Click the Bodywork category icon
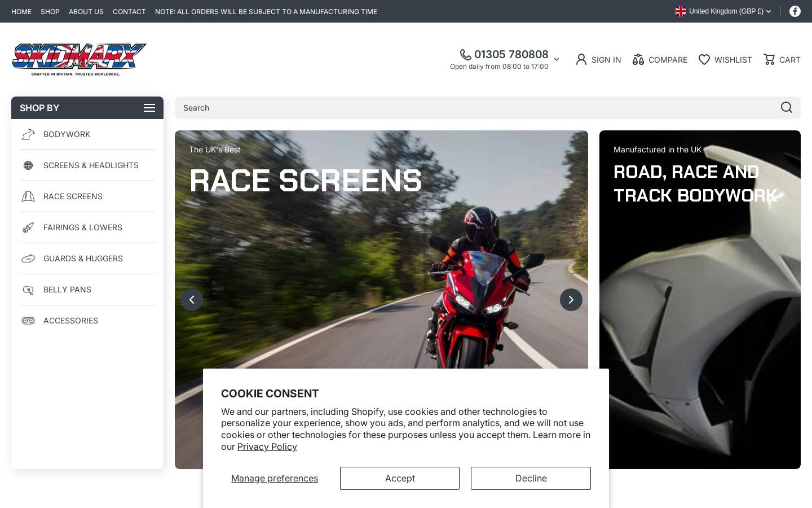Viewport: 812px width, 508px height. tap(28, 134)
